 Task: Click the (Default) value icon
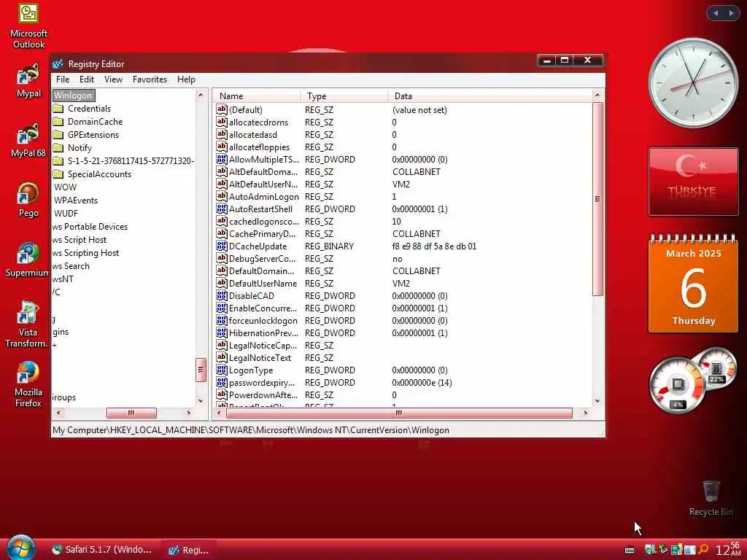point(222,109)
